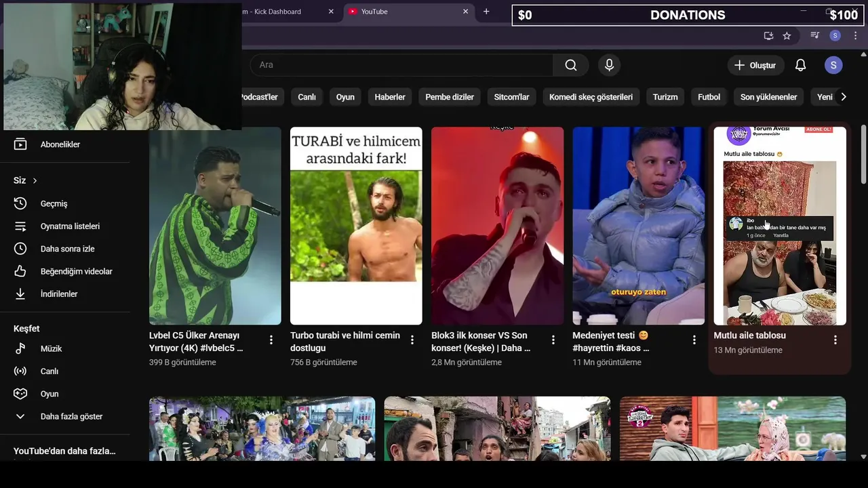Select the Son yüklenenler chip
The height and width of the screenshot is (488, 868).
(768, 97)
